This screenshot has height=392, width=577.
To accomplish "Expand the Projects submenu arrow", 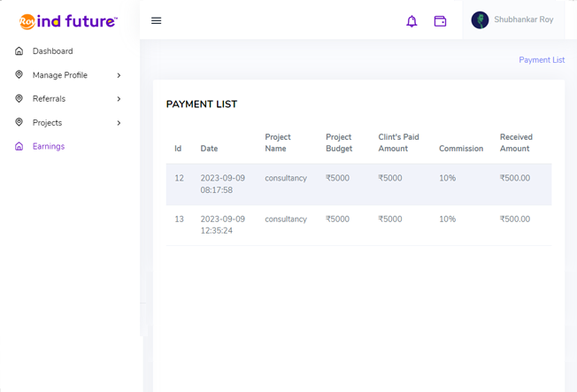I will [x=119, y=123].
